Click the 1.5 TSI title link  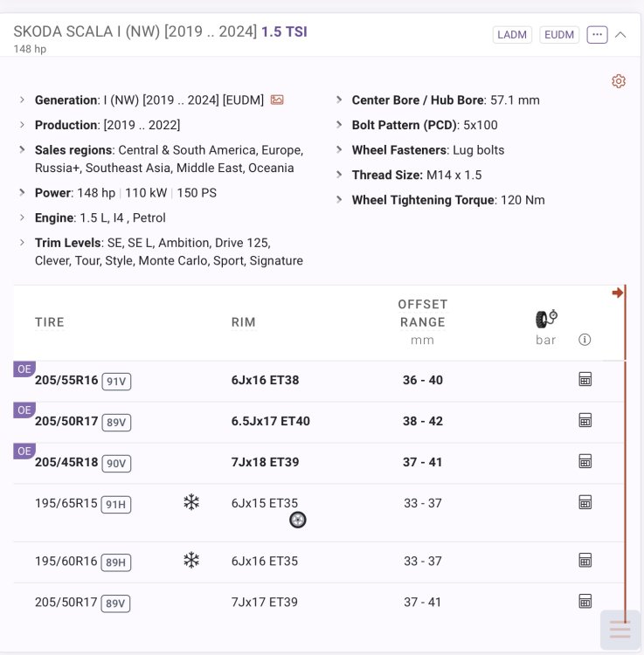(x=284, y=31)
